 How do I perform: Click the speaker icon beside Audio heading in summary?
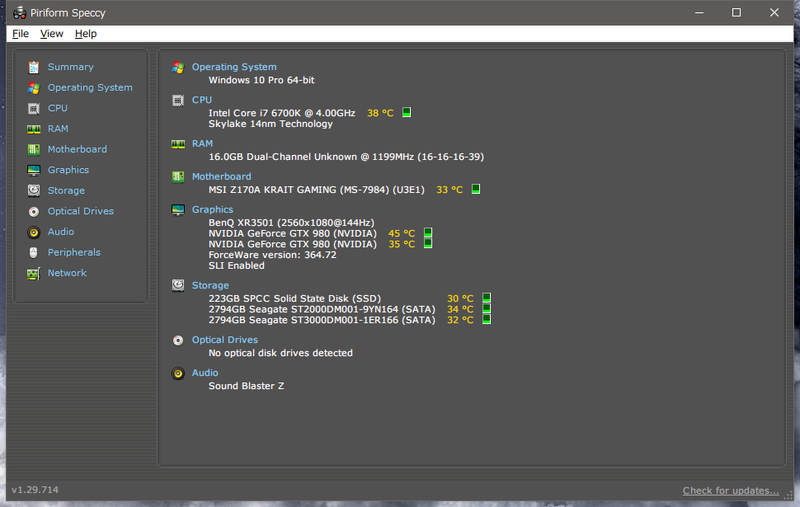(x=178, y=373)
